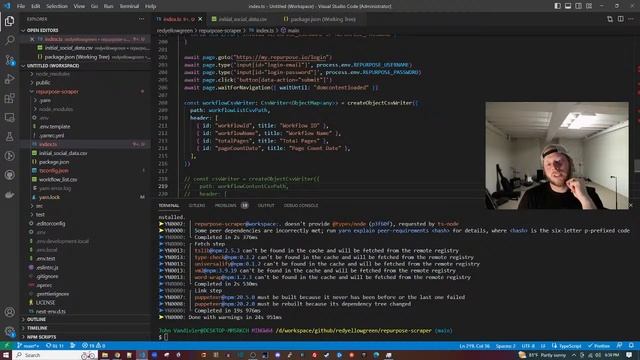Open editor more actions ellipsis
Screen dimensions: 640x360
(x=631, y=19)
